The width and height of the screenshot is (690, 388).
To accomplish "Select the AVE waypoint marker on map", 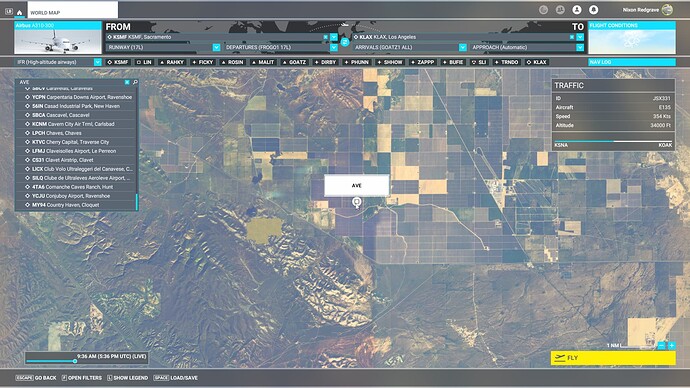I will 356,202.
